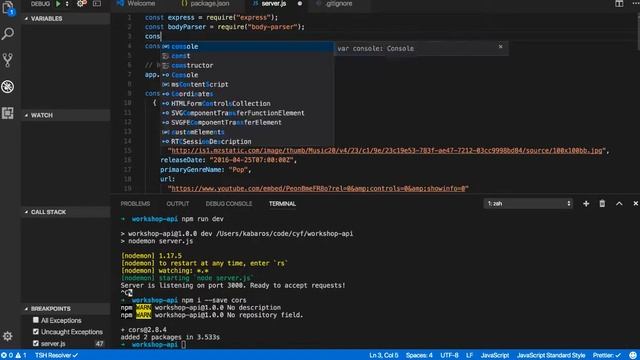Choose the customElements suggestion
Screen dimensions: 640x360
click(247, 132)
